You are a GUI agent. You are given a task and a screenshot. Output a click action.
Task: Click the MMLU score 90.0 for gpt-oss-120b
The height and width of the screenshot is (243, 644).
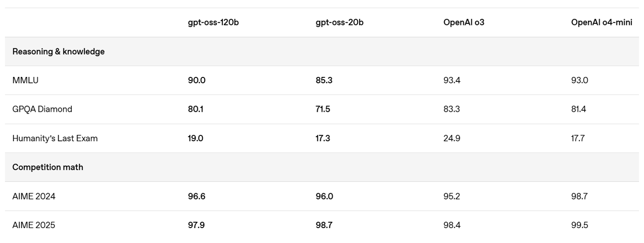point(197,80)
